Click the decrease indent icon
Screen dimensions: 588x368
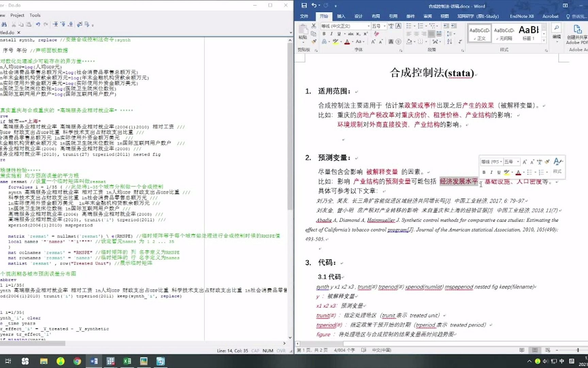tap(446, 26)
